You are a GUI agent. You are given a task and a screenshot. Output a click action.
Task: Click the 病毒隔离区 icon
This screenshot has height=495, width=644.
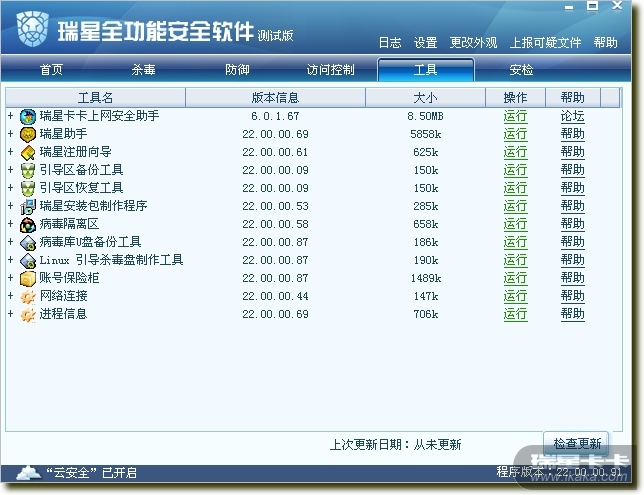point(28,225)
